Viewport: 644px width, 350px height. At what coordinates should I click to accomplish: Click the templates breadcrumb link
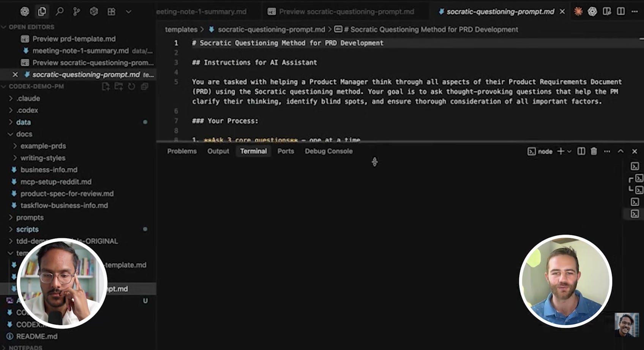pyautogui.click(x=181, y=30)
